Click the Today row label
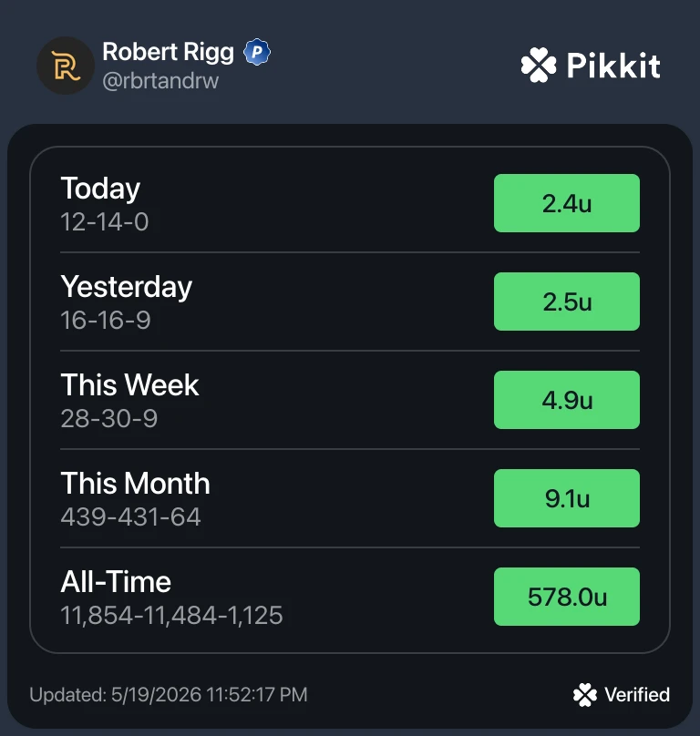Image resolution: width=700 pixels, height=736 pixels. point(100,189)
